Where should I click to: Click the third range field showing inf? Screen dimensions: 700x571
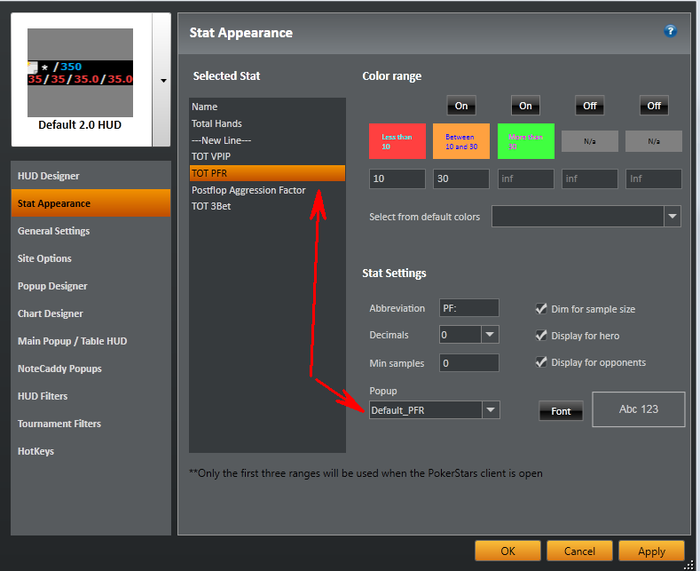pos(525,179)
